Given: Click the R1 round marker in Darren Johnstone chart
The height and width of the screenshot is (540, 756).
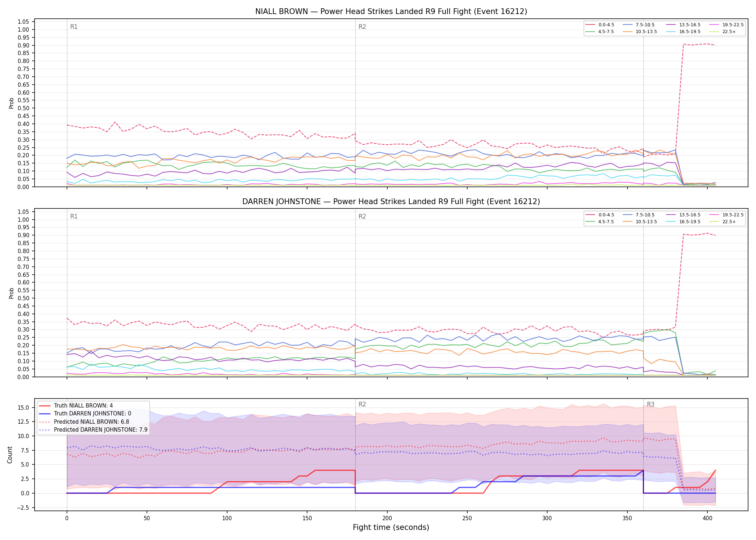Looking at the screenshot, I should tap(74, 216).
